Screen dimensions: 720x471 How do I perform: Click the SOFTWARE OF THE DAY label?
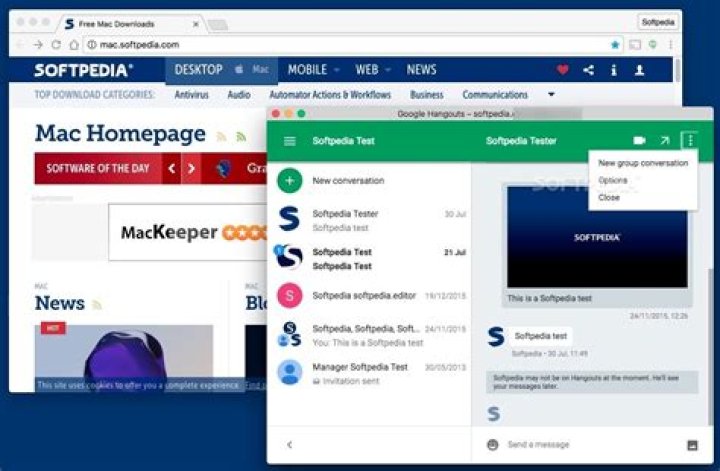tap(98, 168)
